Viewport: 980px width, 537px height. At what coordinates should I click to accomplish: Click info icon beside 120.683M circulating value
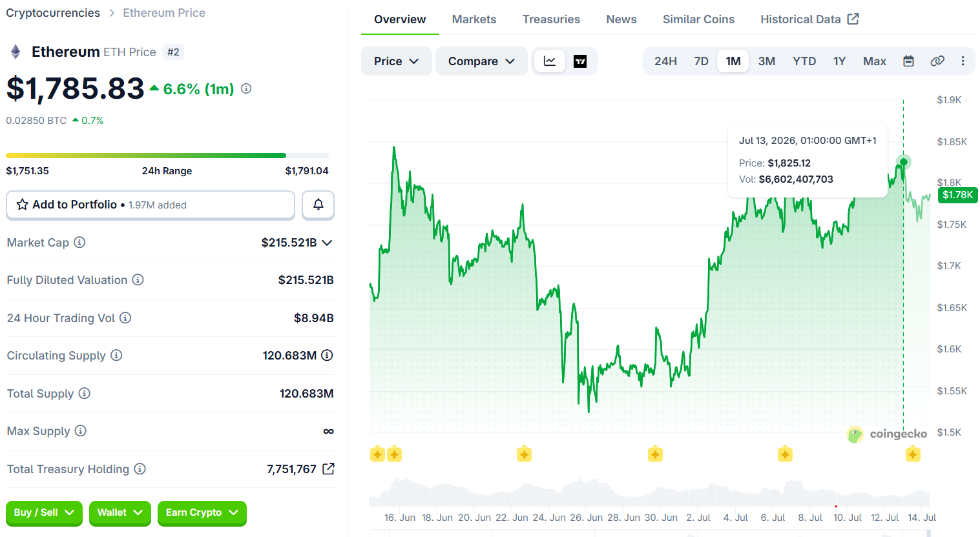click(x=327, y=355)
